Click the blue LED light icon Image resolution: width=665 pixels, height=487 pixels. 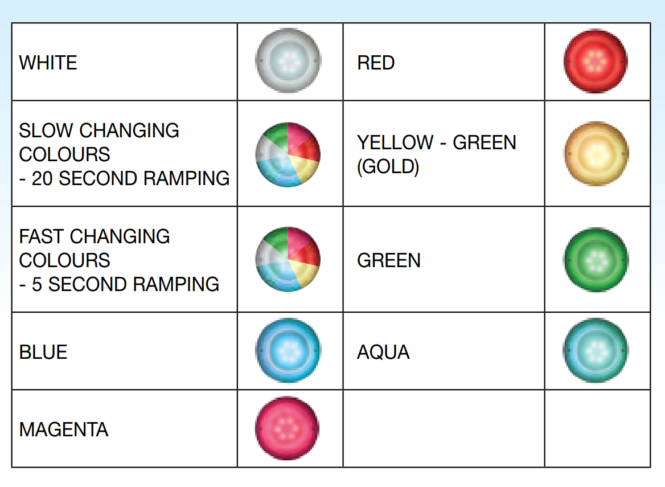tap(288, 350)
